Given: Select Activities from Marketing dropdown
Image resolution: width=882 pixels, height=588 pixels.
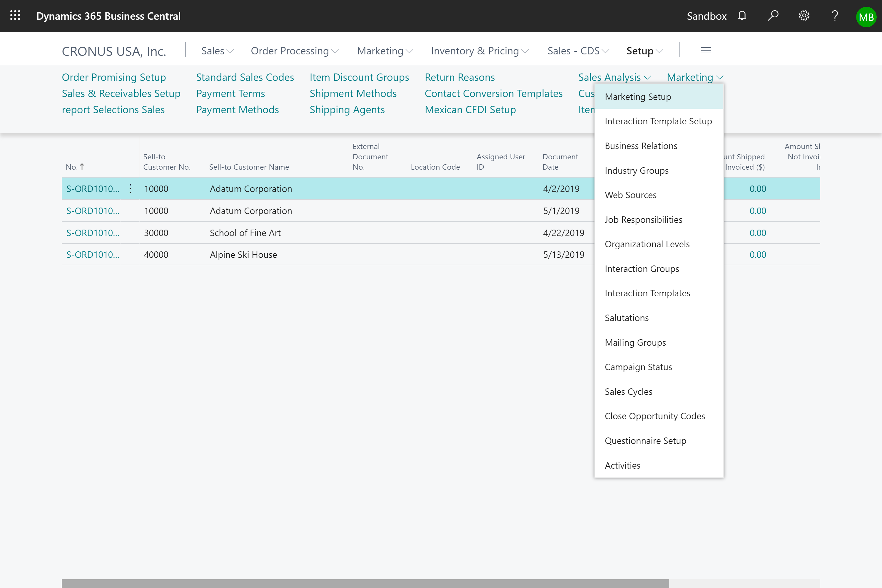Looking at the screenshot, I should (x=622, y=465).
